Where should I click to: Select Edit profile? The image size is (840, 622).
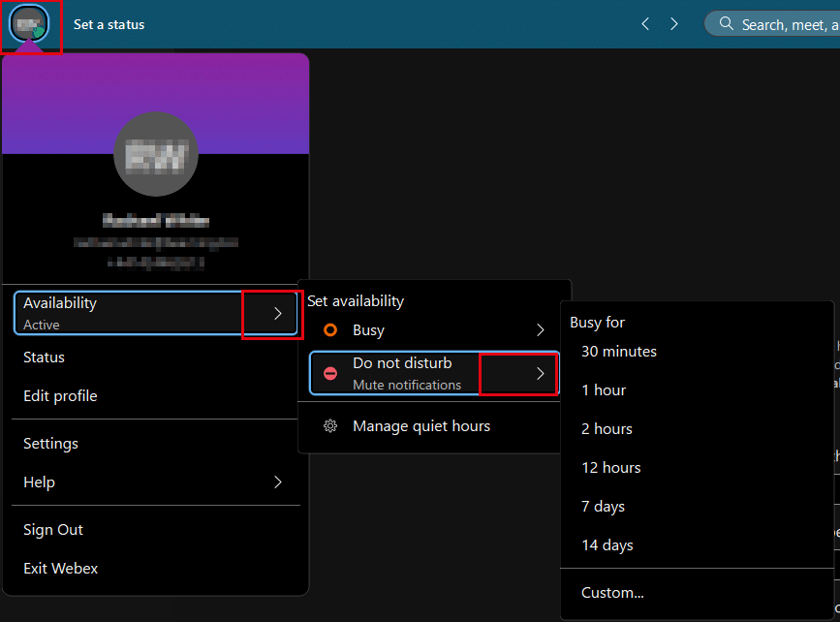pyautogui.click(x=60, y=396)
